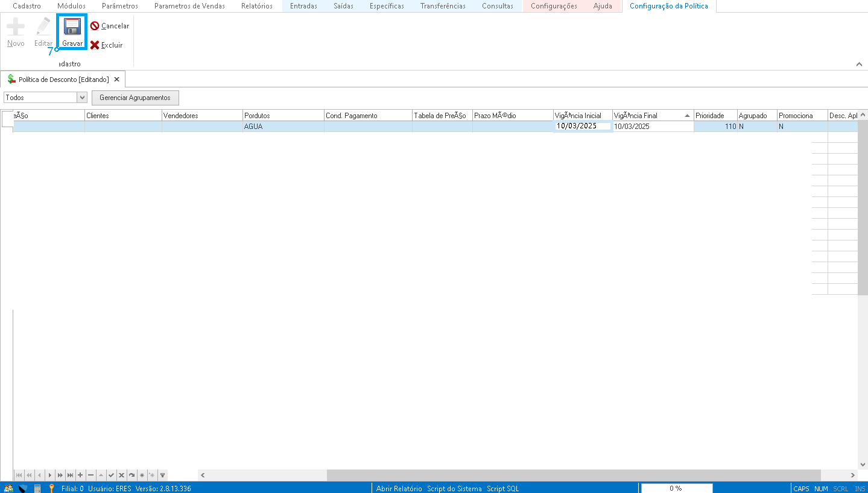Image resolution: width=868 pixels, height=493 pixels.
Task: Open the Configurações tab
Action: point(554,6)
